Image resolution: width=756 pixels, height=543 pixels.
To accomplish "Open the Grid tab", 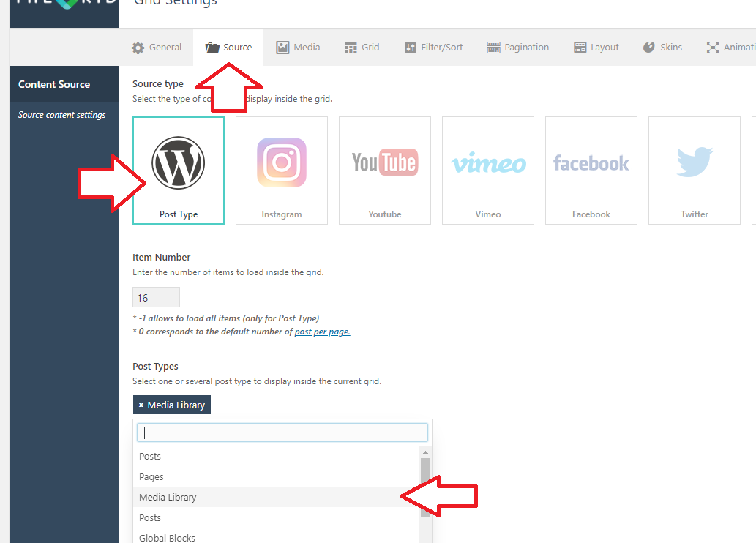I will pos(362,48).
